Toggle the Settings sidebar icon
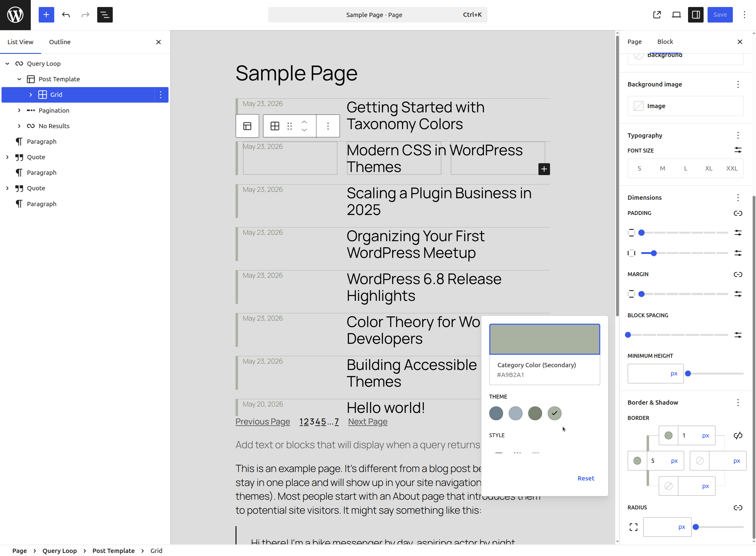The height and width of the screenshot is (556, 756). point(696,15)
